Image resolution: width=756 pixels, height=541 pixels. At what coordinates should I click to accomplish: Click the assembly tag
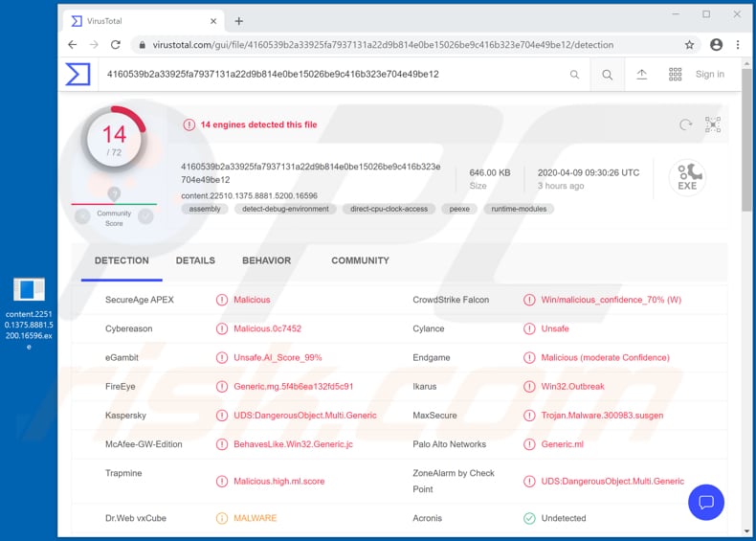(205, 209)
